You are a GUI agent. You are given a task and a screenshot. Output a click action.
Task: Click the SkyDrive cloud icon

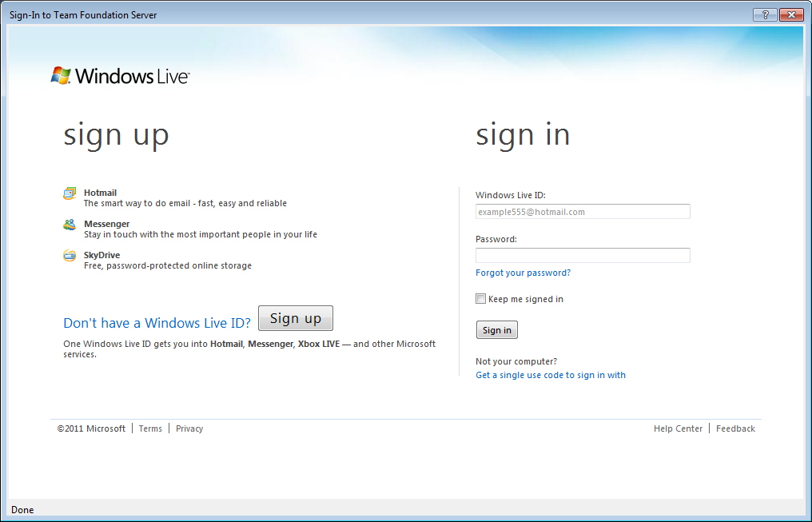coord(70,256)
